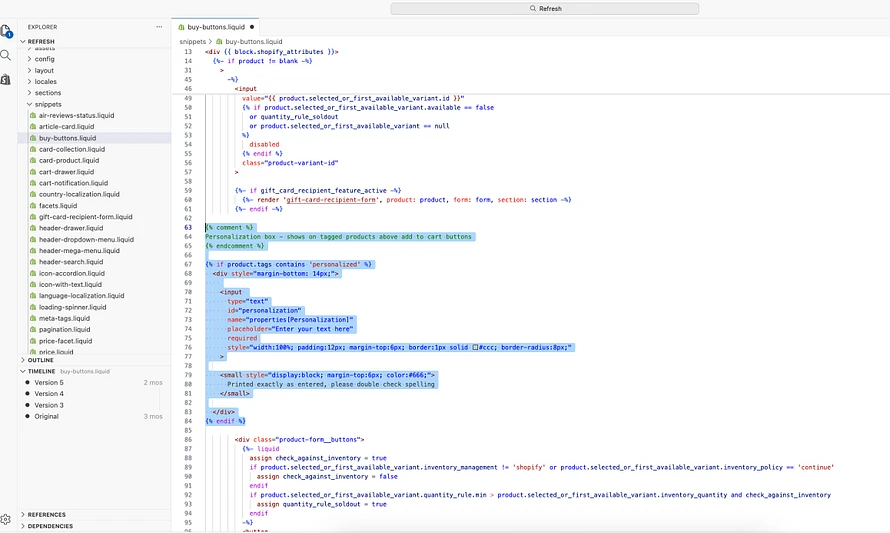This screenshot has height=533, width=890.
Task: Click the liquid icon in the breadcrumb
Action: click(219, 41)
